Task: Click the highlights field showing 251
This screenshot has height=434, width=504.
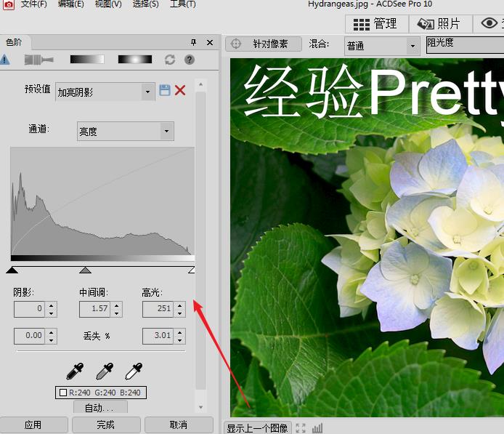Action: pos(158,309)
